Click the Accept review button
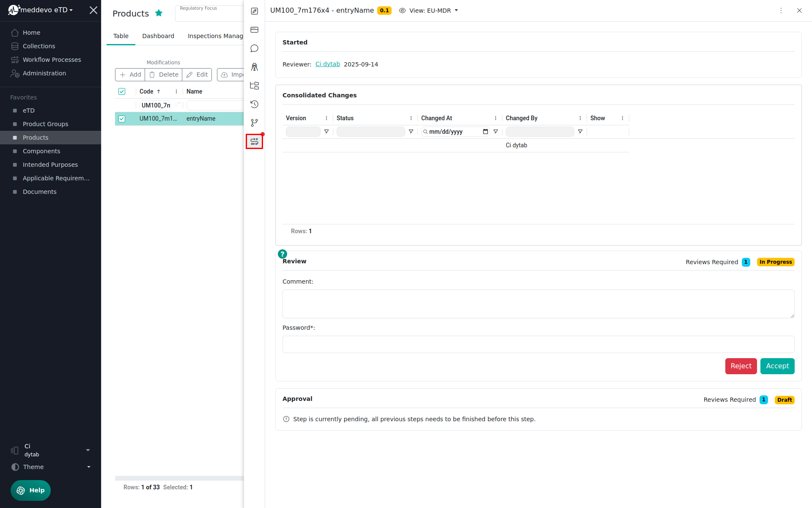Screen dimensions: 812x508 777,366
